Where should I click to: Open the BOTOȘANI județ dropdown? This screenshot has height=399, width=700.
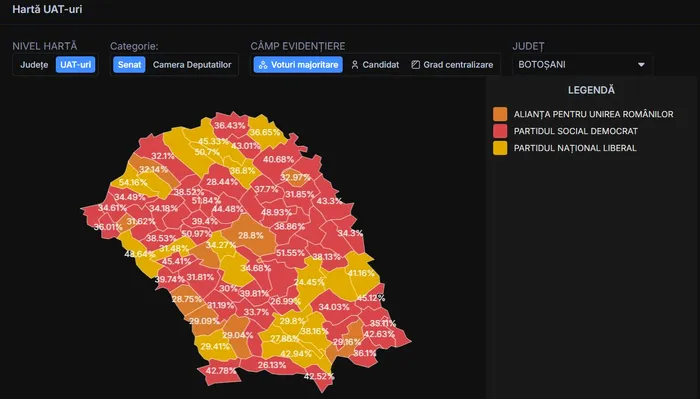582,65
